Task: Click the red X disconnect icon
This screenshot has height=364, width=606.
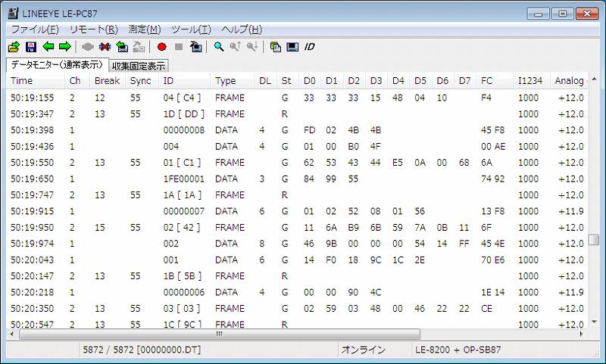Action: tap(105, 47)
